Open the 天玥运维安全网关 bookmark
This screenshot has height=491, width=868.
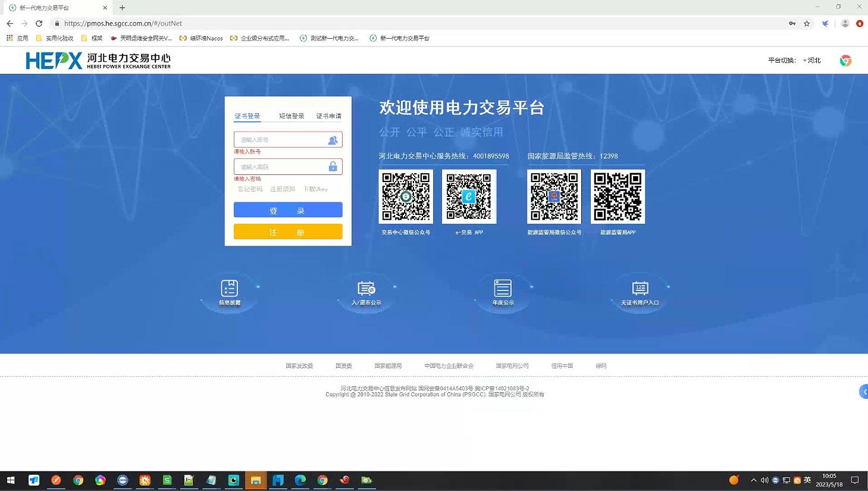(141, 38)
